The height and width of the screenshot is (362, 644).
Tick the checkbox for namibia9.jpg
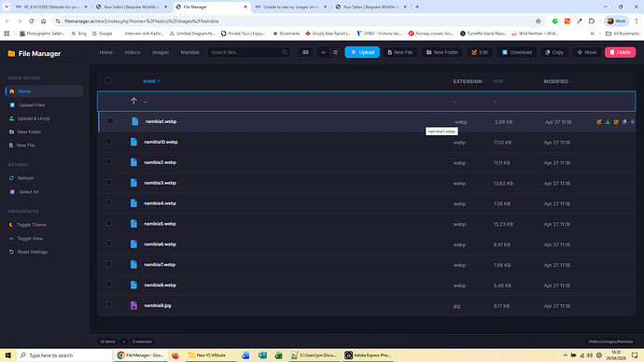(109, 305)
